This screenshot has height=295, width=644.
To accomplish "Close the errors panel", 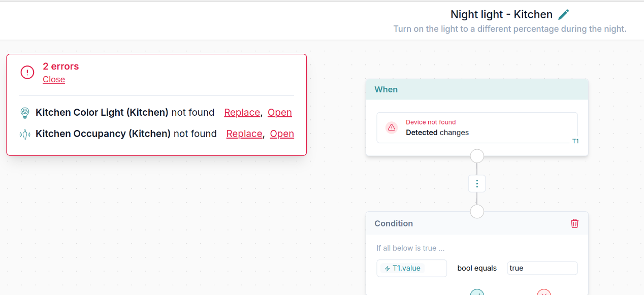I will [x=54, y=79].
